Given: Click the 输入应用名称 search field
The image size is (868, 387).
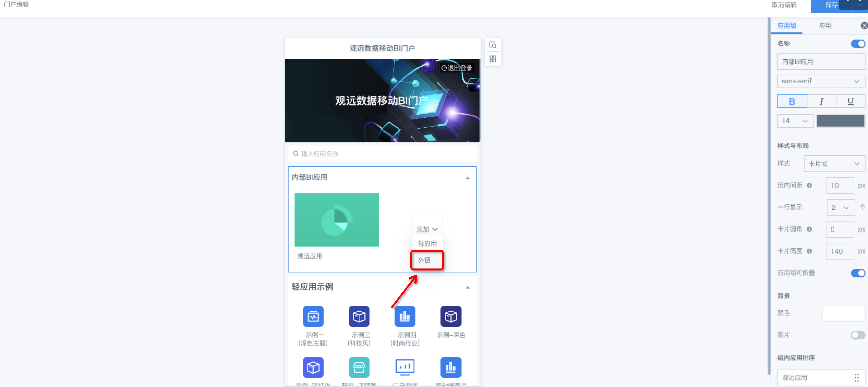Looking at the screenshot, I should 383,154.
